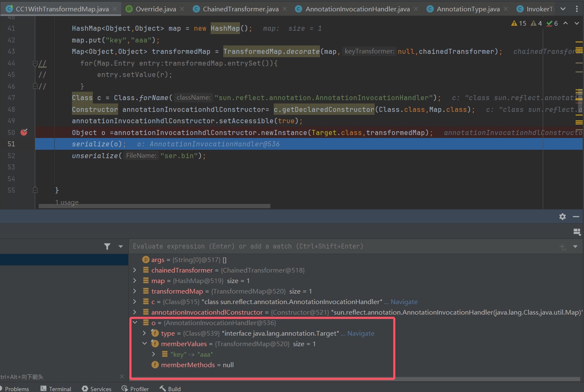The width and height of the screenshot is (584, 392).
Task: Click the editor horizontal scrollbar
Action: pos(154,206)
